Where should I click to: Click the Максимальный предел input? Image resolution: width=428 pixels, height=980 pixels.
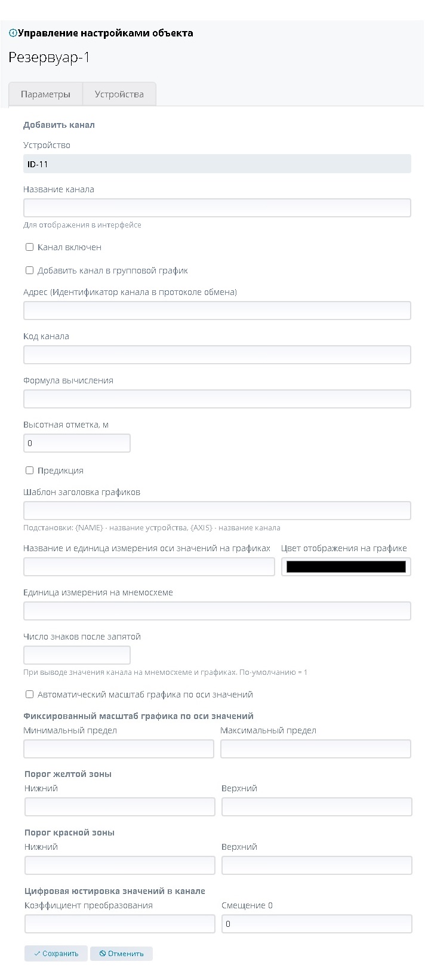click(x=315, y=749)
